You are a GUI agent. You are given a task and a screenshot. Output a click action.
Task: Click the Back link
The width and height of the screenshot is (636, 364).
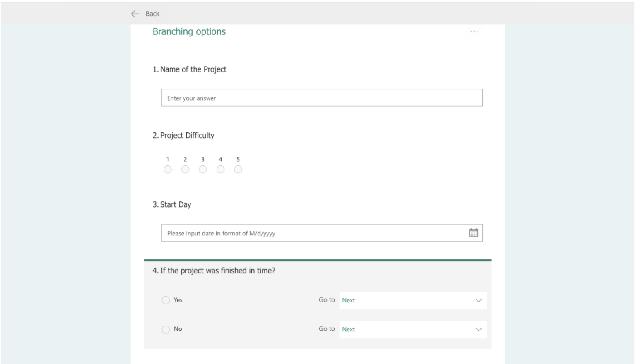pyautogui.click(x=152, y=14)
